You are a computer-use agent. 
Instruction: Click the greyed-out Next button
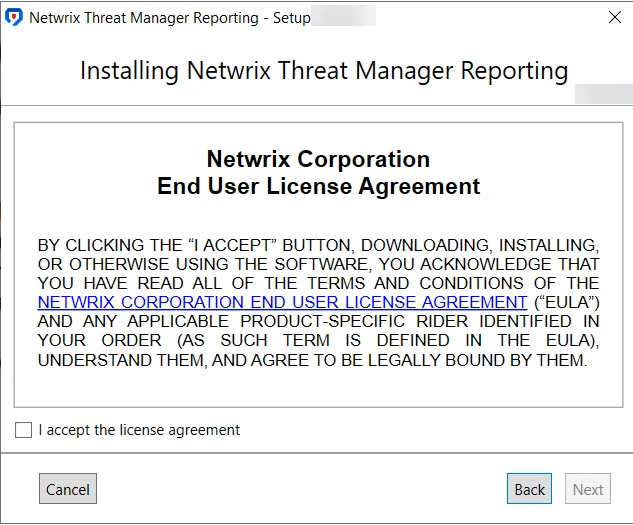point(588,489)
